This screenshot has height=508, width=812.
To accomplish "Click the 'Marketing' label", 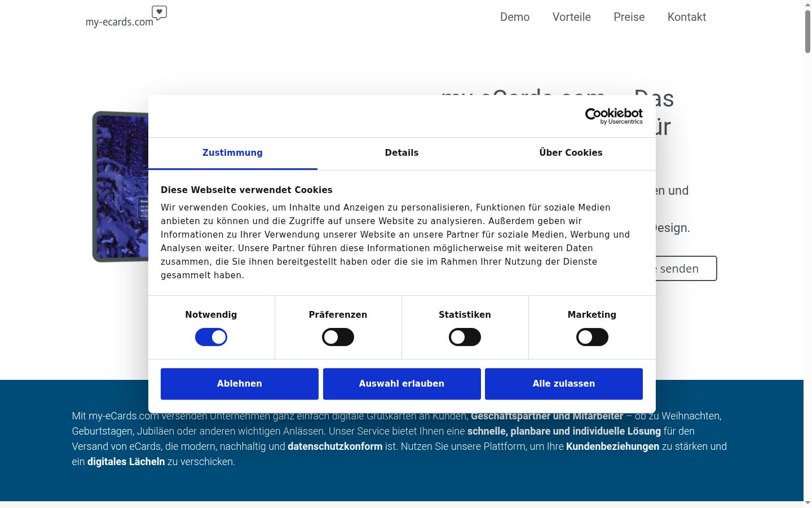I will tap(592, 315).
